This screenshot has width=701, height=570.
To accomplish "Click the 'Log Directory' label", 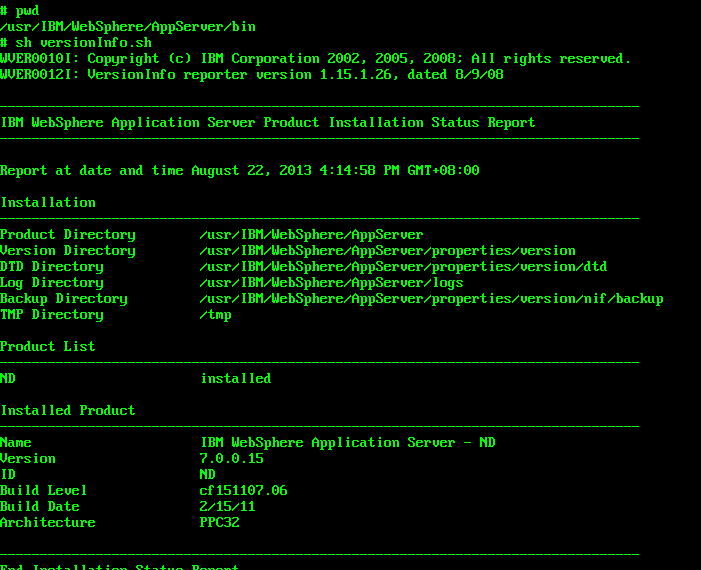I will (x=52, y=283).
